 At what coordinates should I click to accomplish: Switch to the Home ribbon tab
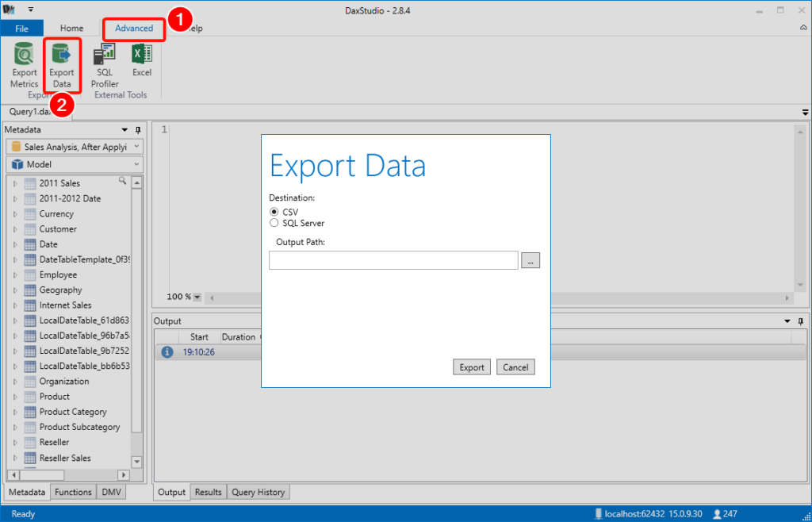[71, 29]
